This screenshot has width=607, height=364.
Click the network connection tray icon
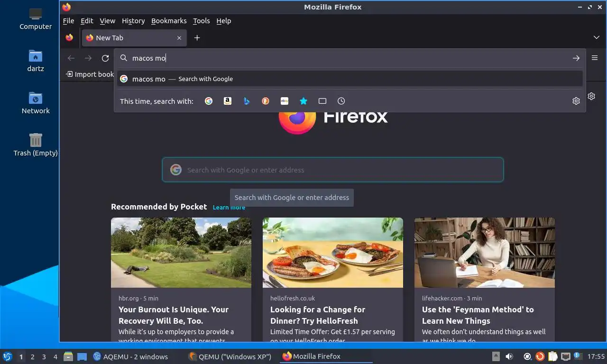565,356
